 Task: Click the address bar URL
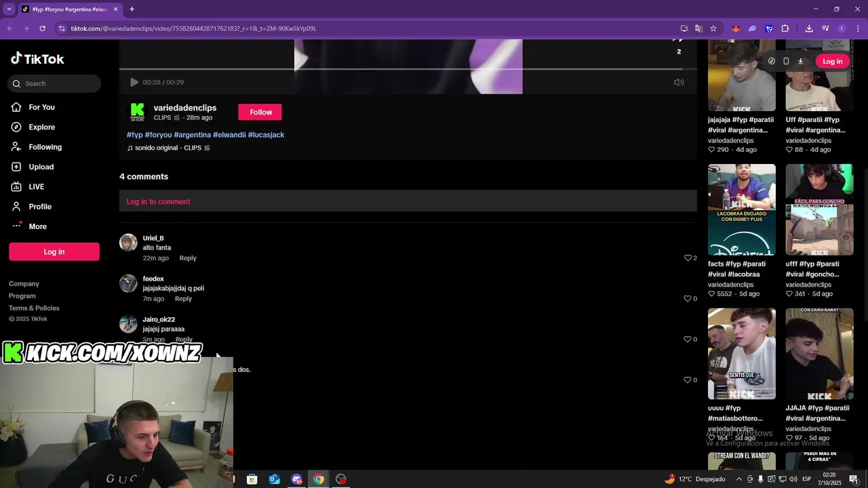pyautogui.click(x=193, y=28)
